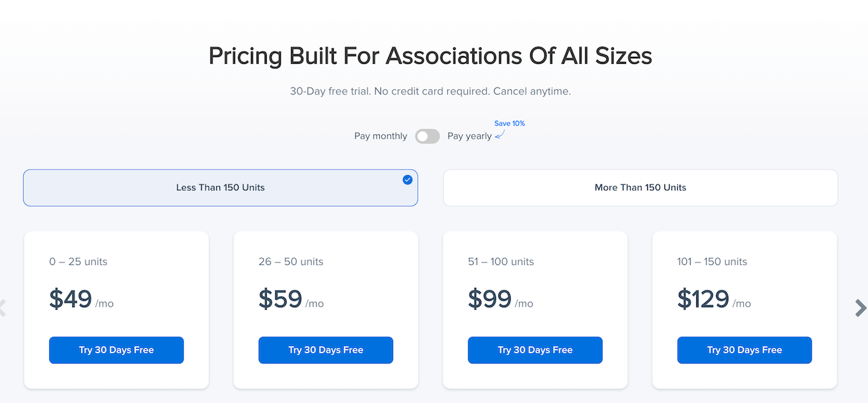Switch to the More Than 150 Units tab
The height and width of the screenshot is (403, 868).
[640, 188]
